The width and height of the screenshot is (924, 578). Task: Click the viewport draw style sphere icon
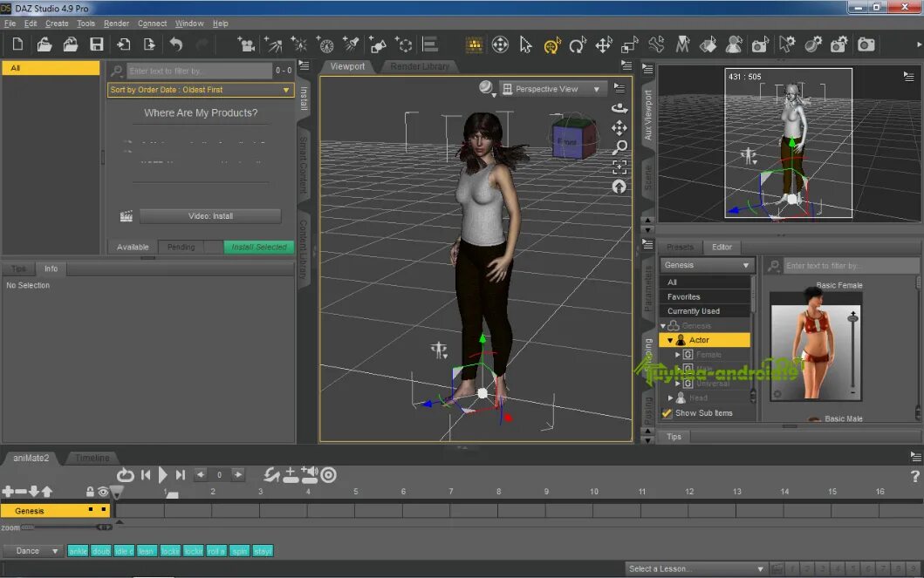point(486,88)
